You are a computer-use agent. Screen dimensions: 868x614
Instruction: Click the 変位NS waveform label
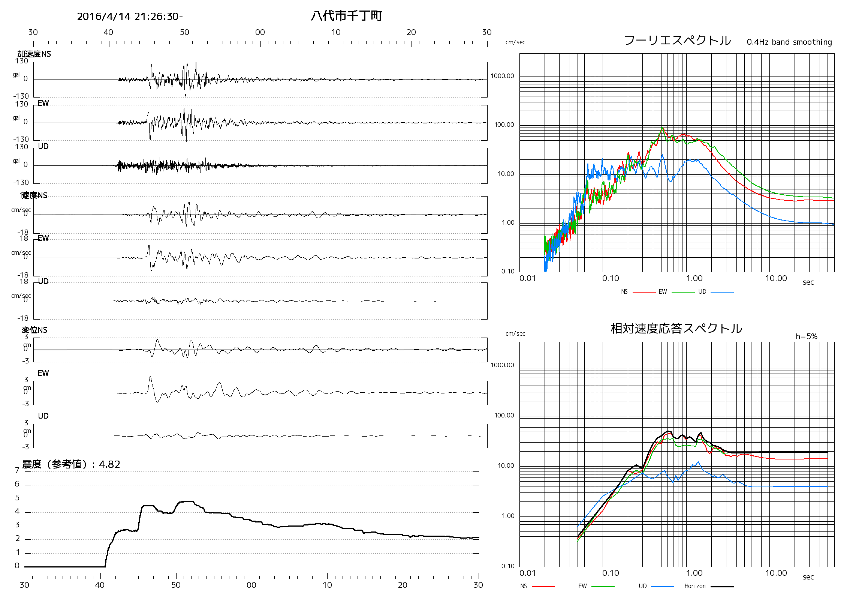[34, 330]
